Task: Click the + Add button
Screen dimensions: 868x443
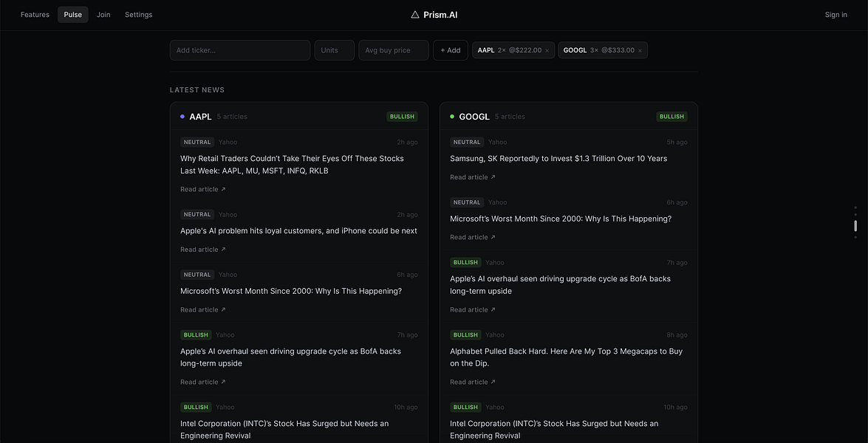Action: 451,50
